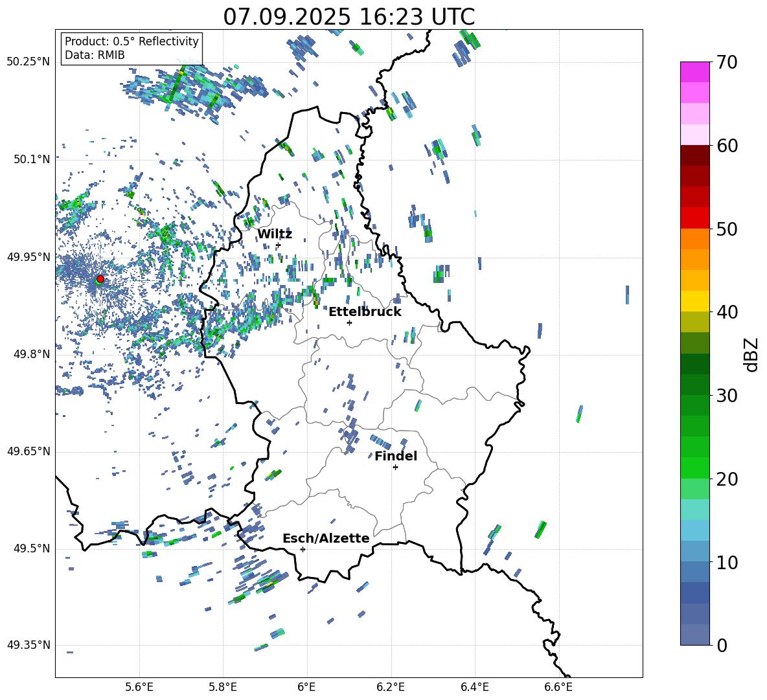Click the Product: 0.5° Reflectivity text
767x700 pixels.
(x=132, y=41)
